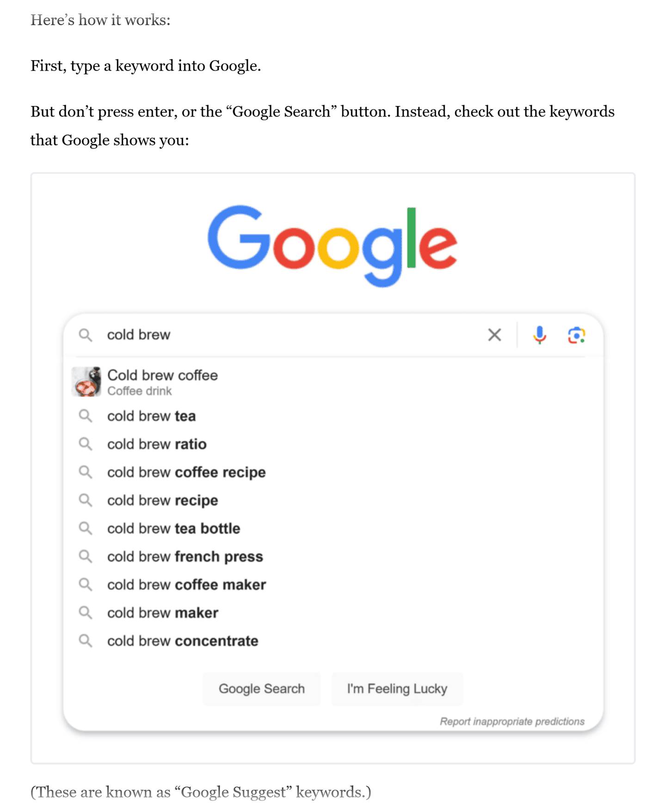Image resolution: width=666 pixels, height=812 pixels.
Task: Open Report inappropriate predictions link
Action: click(x=512, y=721)
